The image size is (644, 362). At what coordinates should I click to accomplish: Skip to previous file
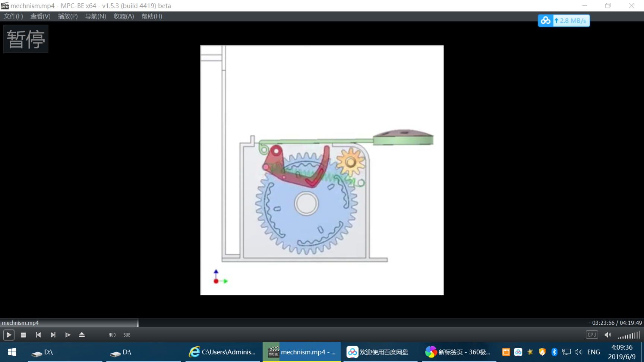(38, 335)
